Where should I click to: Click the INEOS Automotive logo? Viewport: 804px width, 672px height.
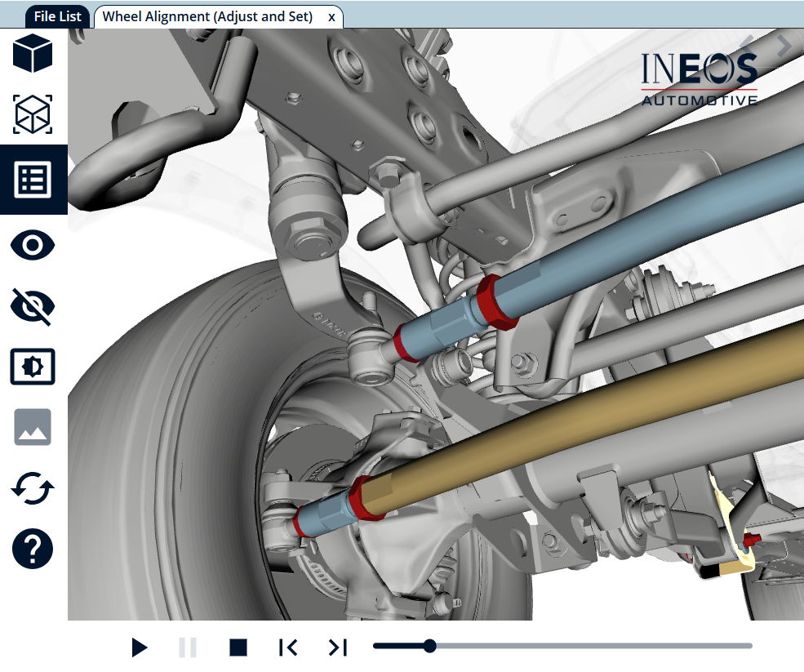tap(699, 78)
